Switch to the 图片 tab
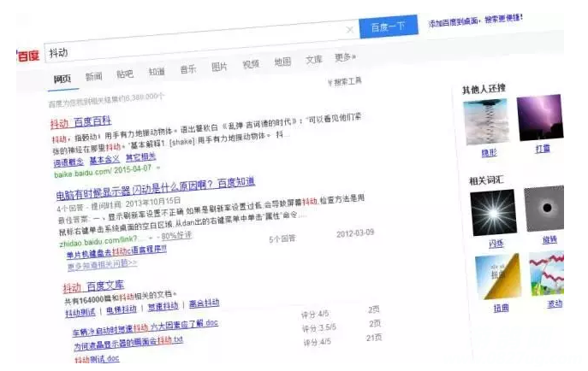 [219, 67]
